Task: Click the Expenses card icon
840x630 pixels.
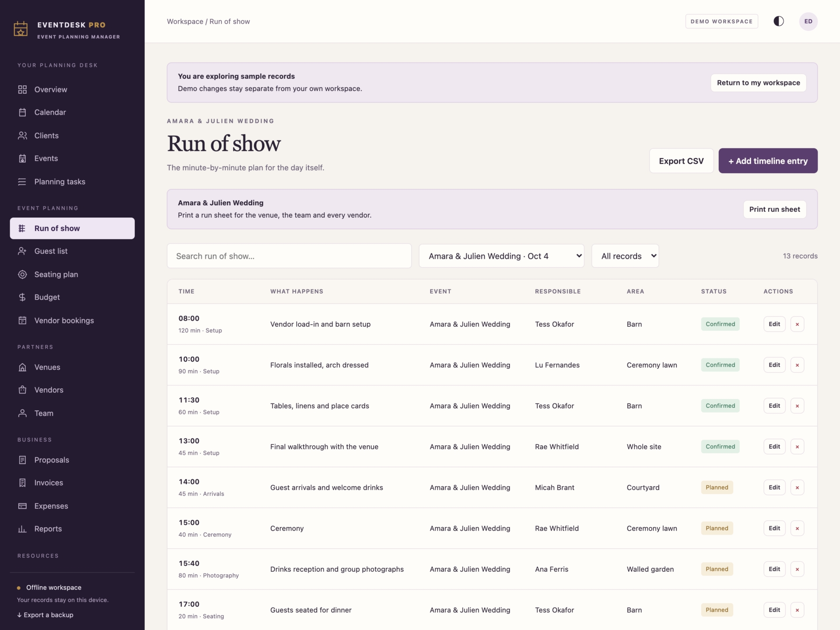Action: pos(22,506)
